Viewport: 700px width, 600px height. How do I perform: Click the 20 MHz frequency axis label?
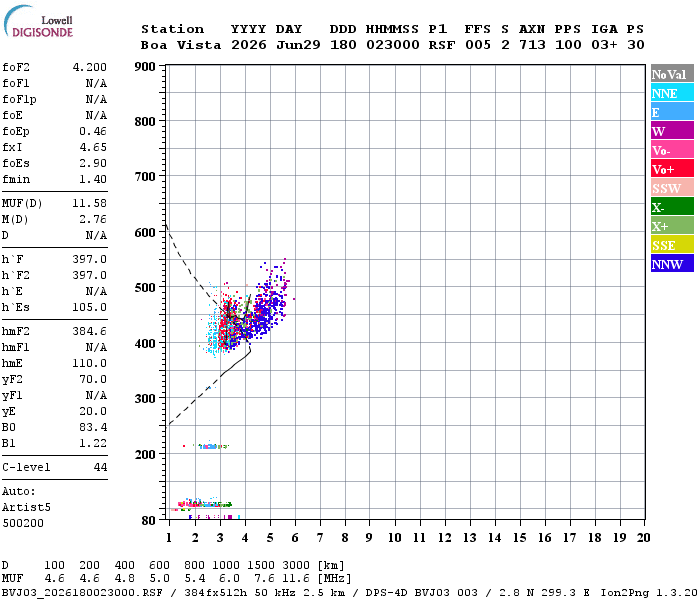[643, 538]
